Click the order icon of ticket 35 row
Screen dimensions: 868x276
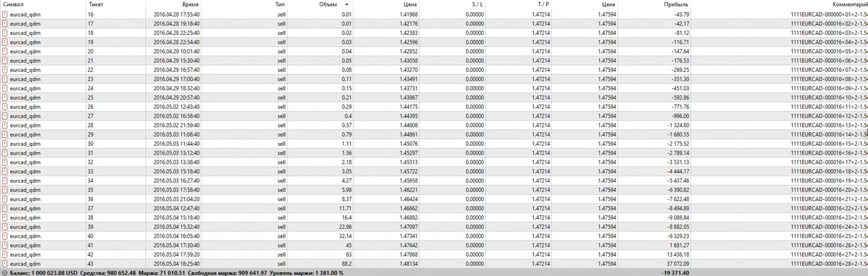[x=5, y=190]
